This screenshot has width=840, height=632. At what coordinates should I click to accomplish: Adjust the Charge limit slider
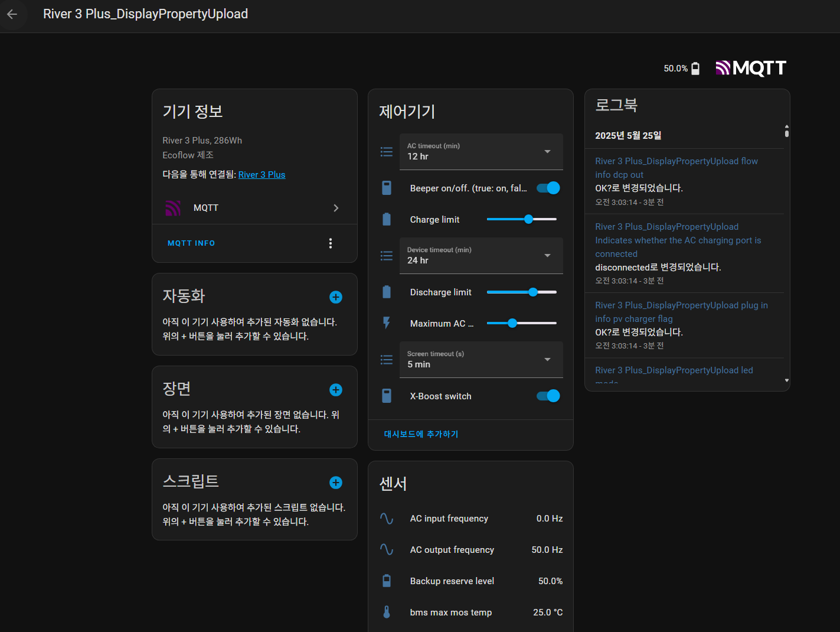522,219
